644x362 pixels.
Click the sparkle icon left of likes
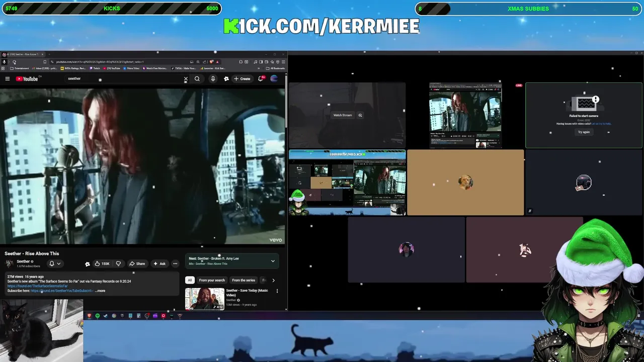[87, 264]
